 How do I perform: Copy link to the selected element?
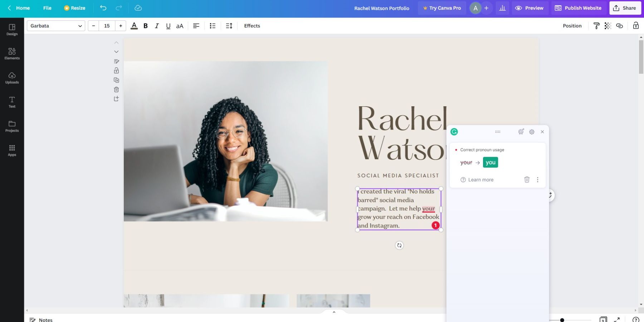point(620,25)
